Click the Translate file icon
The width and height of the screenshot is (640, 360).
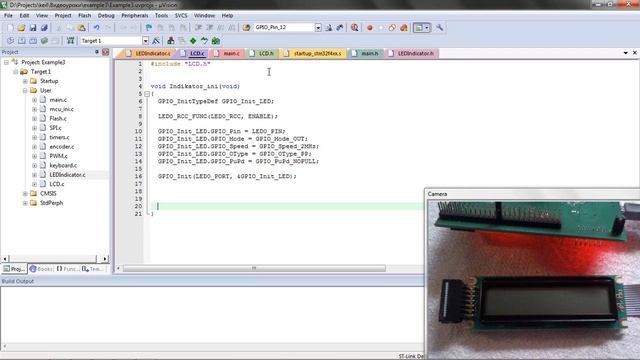click(x=10, y=41)
